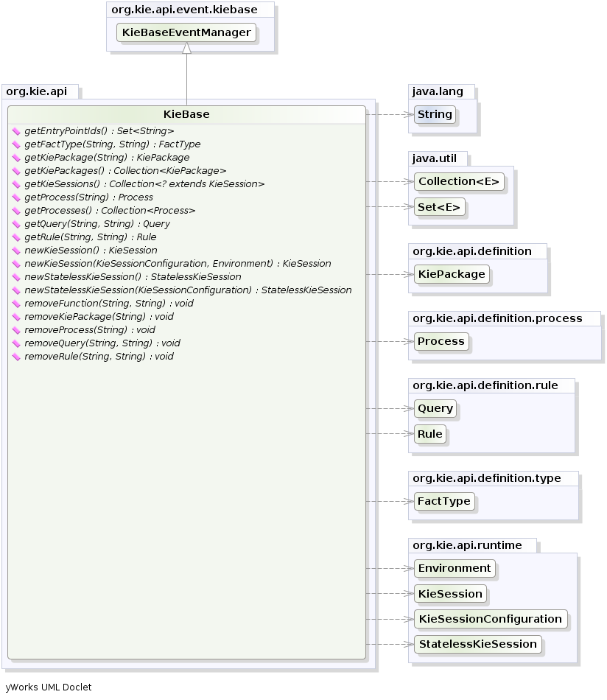Click the pink icon beside getEntryPointIds()

[16, 131]
